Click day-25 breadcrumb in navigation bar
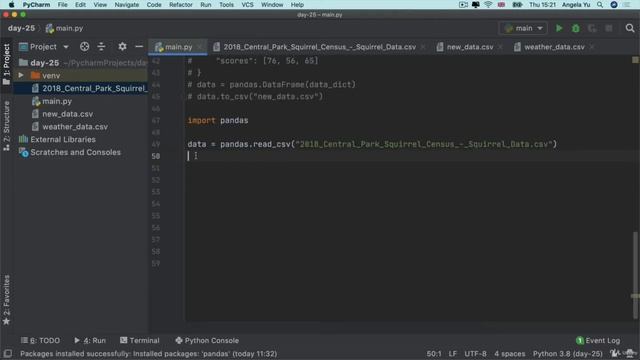This screenshot has width=640, height=360. coord(21,28)
